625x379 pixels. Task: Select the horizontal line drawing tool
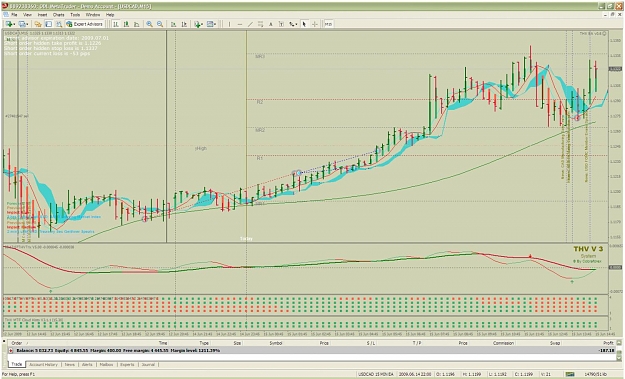pos(240,24)
